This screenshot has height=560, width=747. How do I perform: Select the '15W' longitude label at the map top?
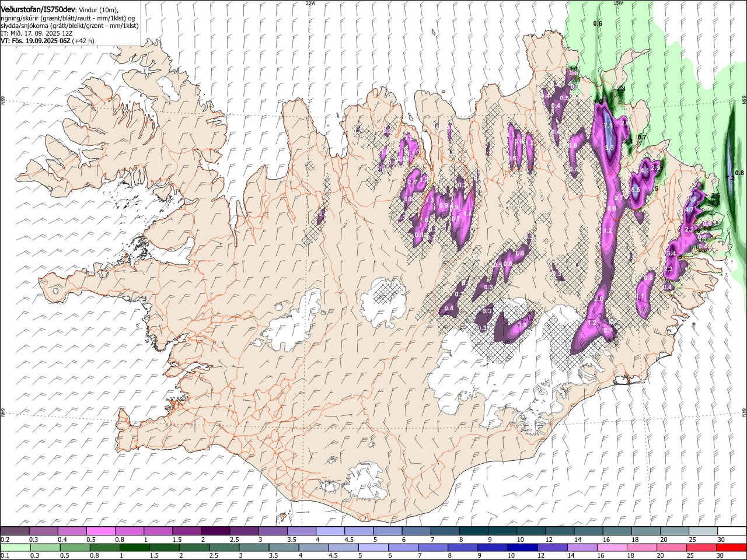click(x=618, y=3)
